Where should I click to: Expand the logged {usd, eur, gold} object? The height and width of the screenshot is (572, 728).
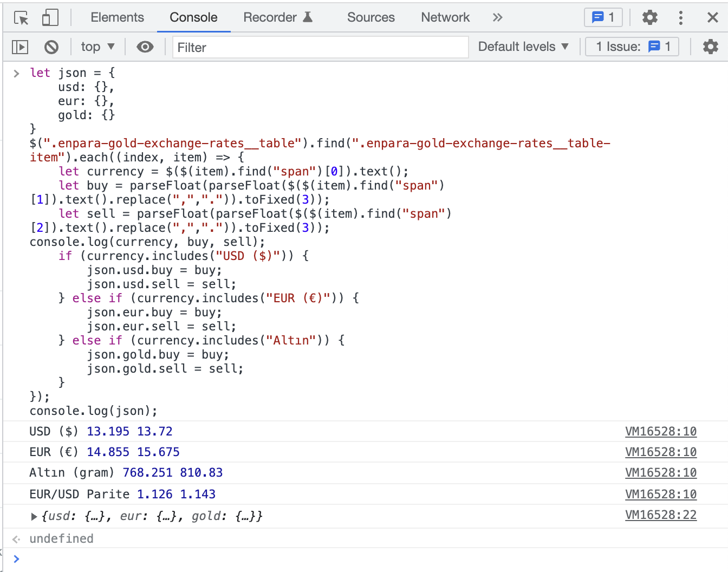[x=34, y=516]
